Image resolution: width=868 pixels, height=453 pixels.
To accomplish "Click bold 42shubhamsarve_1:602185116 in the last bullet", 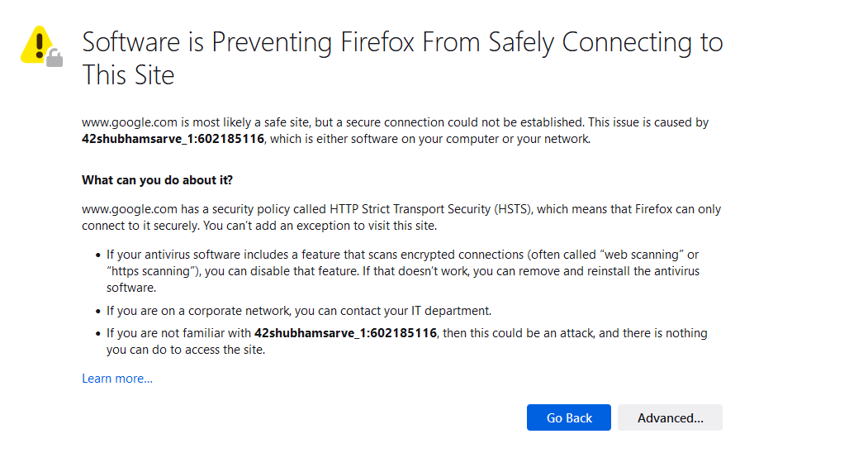I will pyautogui.click(x=345, y=333).
